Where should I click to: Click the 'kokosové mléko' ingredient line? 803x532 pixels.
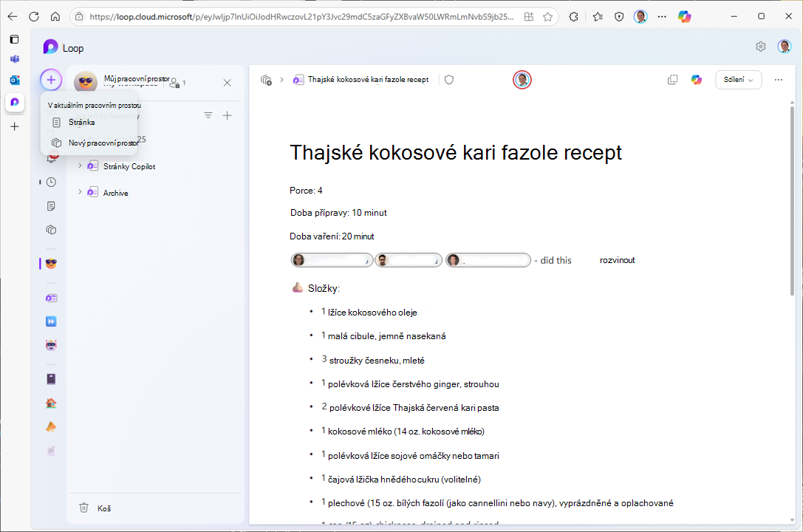[406, 432]
